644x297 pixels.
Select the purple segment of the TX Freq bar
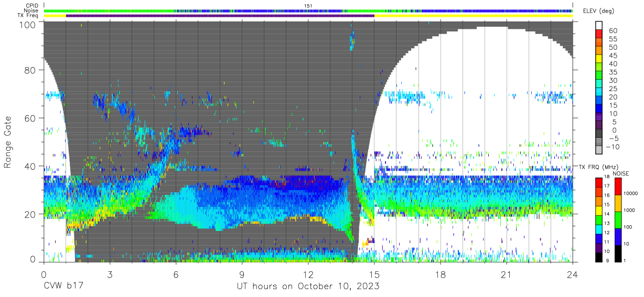220,16
